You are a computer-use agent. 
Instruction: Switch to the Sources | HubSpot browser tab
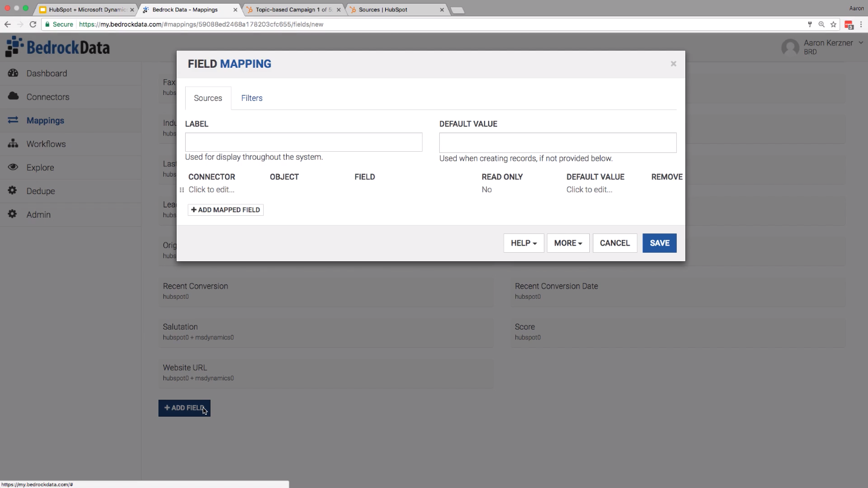(396, 10)
